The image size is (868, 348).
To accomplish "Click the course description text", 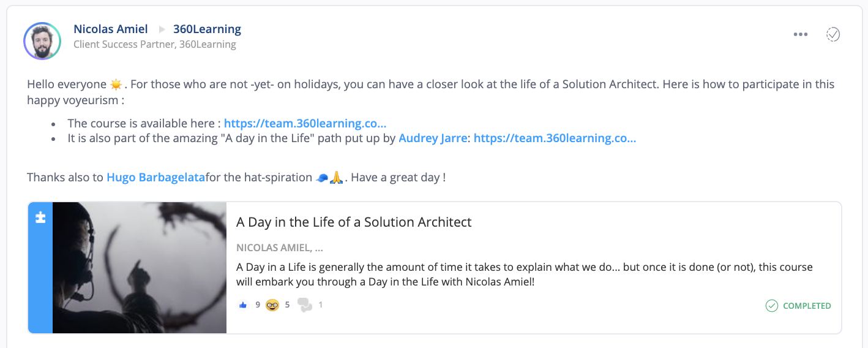I will tap(524, 275).
